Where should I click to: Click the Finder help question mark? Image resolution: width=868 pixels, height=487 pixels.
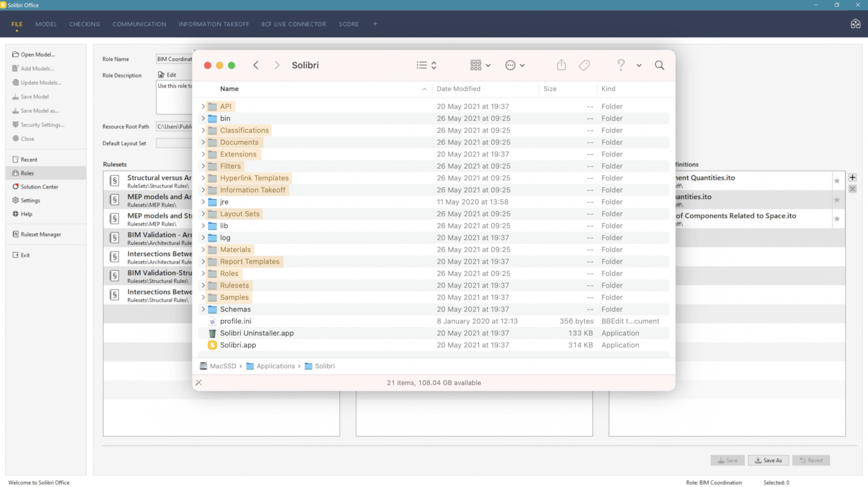[x=621, y=65]
